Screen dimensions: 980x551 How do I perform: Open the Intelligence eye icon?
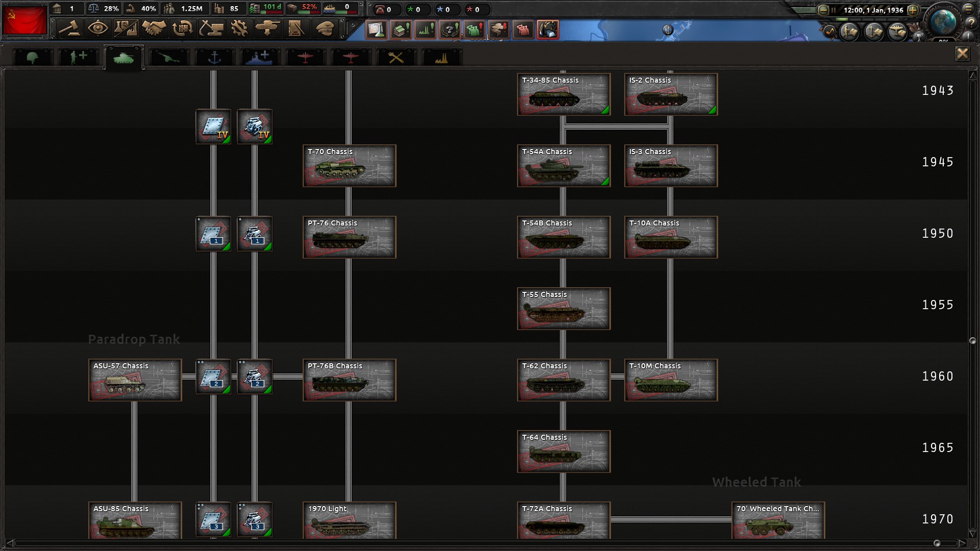pyautogui.click(x=97, y=29)
